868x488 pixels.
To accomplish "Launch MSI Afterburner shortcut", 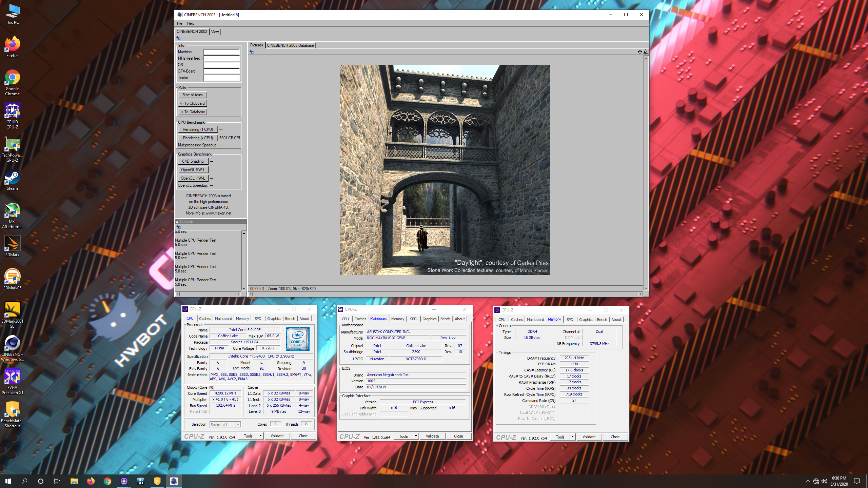I will pyautogui.click(x=12, y=216).
